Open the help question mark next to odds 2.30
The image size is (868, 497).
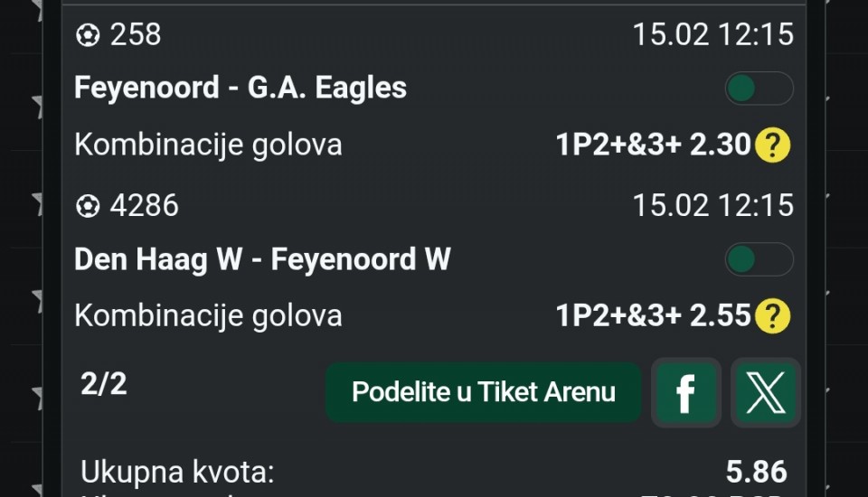click(772, 145)
